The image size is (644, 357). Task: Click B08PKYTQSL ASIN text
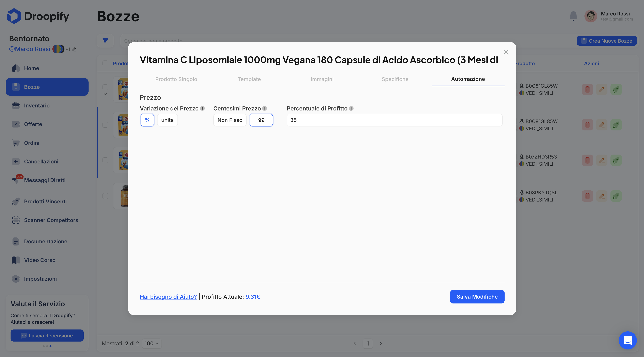541,193
